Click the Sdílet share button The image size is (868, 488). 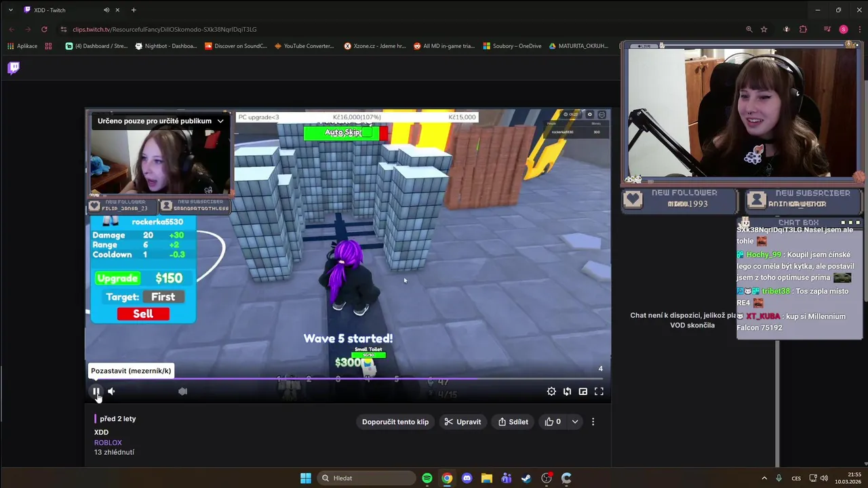[x=513, y=422]
